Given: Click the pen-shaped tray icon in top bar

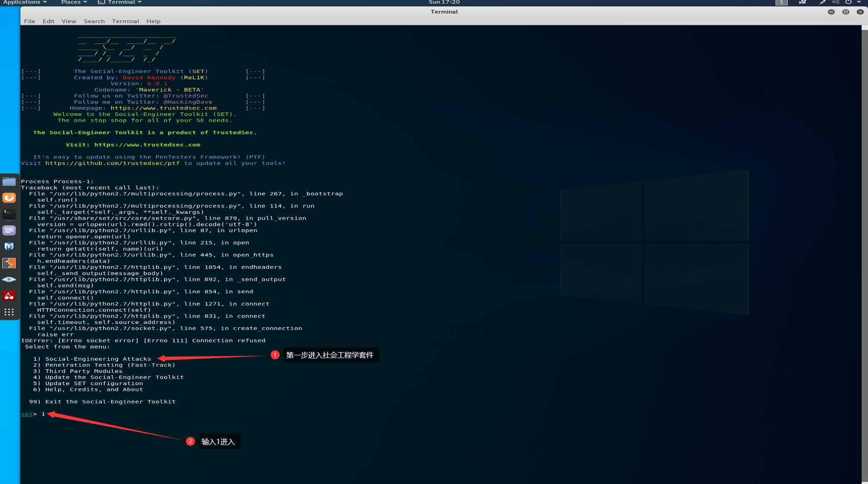Looking at the screenshot, I should [x=822, y=2].
